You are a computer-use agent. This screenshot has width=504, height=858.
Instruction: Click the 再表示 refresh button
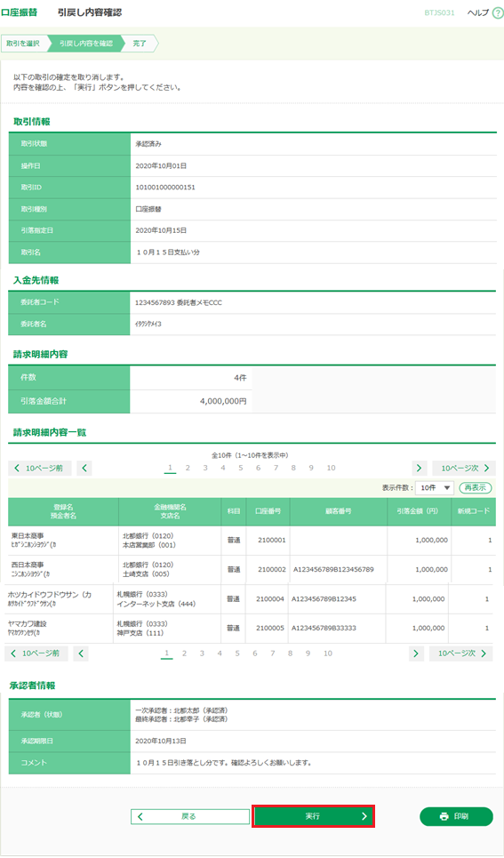click(475, 487)
